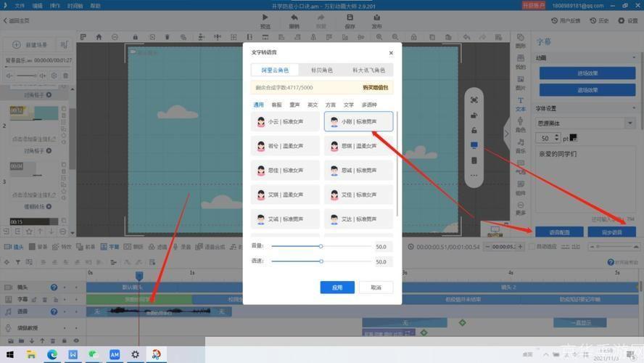The height and width of the screenshot is (363, 644).
Task: Click the three-dots more icon on canvas toolbar
Action: [474, 176]
